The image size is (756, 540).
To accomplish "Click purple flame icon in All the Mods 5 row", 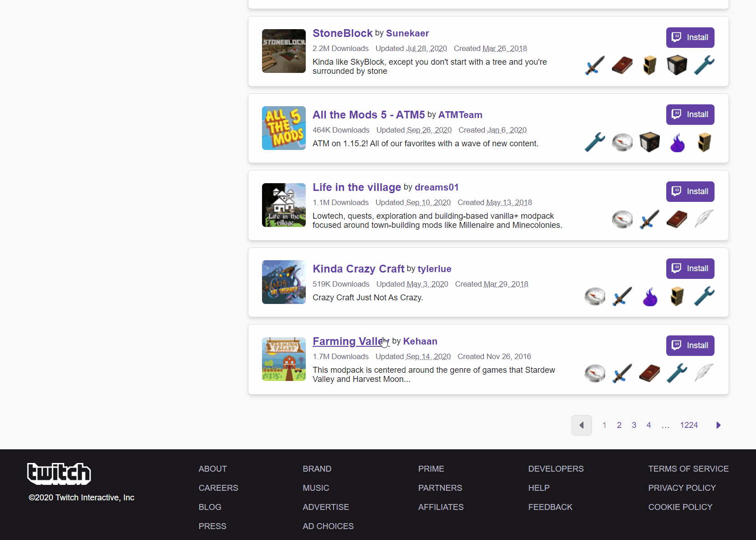I will (x=677, y=142).
